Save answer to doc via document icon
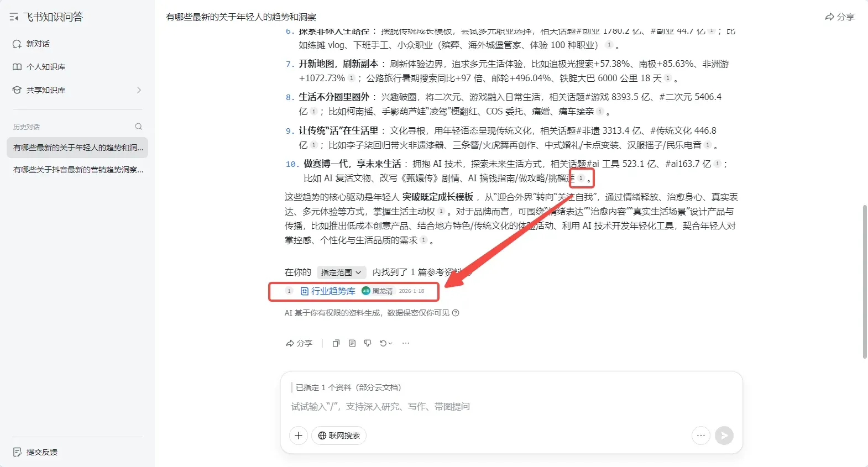Viewport: 868px width, 467px height. pyautogui.click(x=352, y=343)
